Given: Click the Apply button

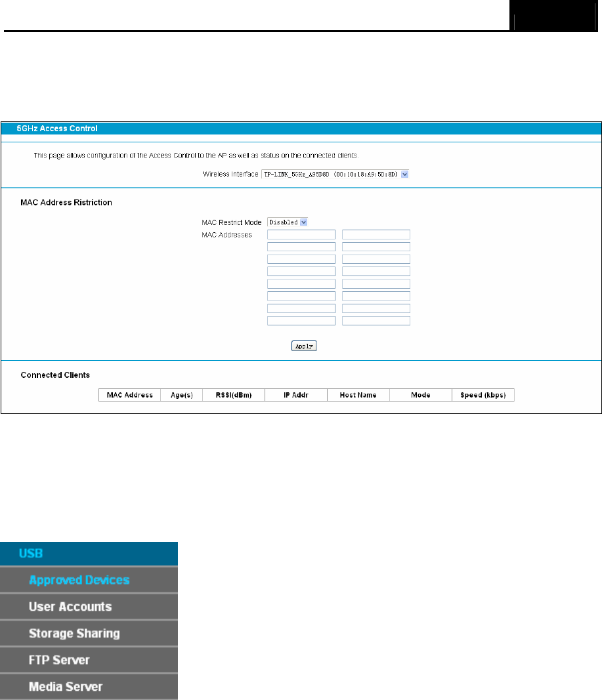Looking at the screenshot, I should coord(304,346).
